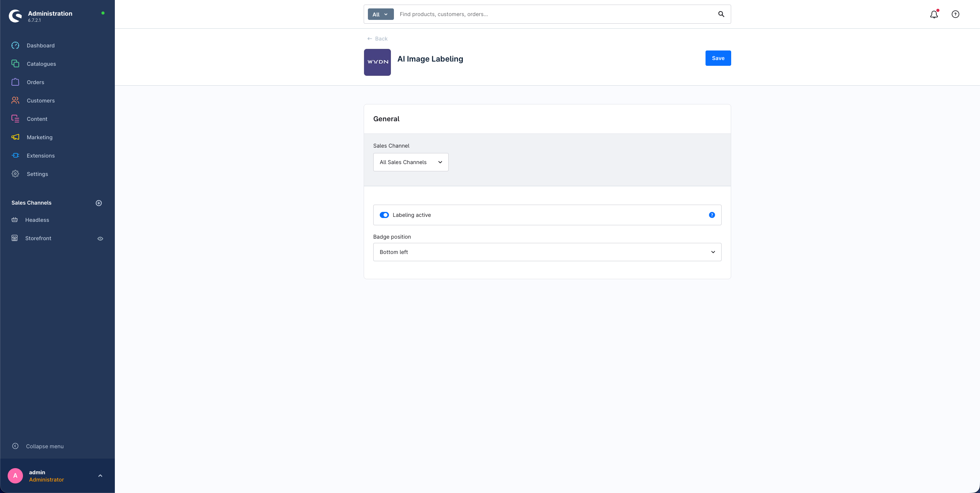Click the Headless basket icon
Viewport: 980px width, 493px height.
tap(15, 220)
